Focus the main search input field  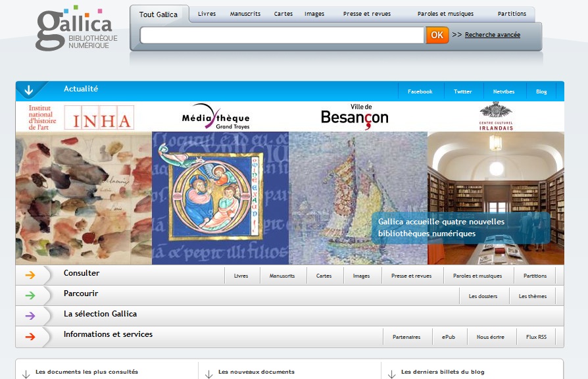pyautogui.click(x=282, y=36)
